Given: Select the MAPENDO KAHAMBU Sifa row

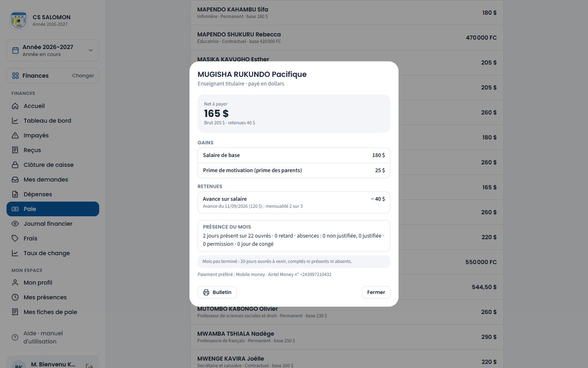Looking at the screenshot, I should pyautogui.click(x=347, y=13).
